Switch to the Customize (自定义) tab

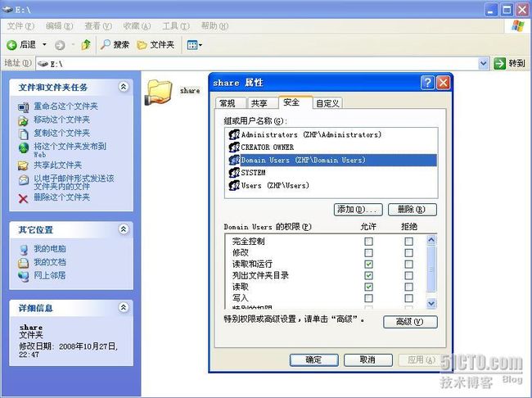coord(327,103)
